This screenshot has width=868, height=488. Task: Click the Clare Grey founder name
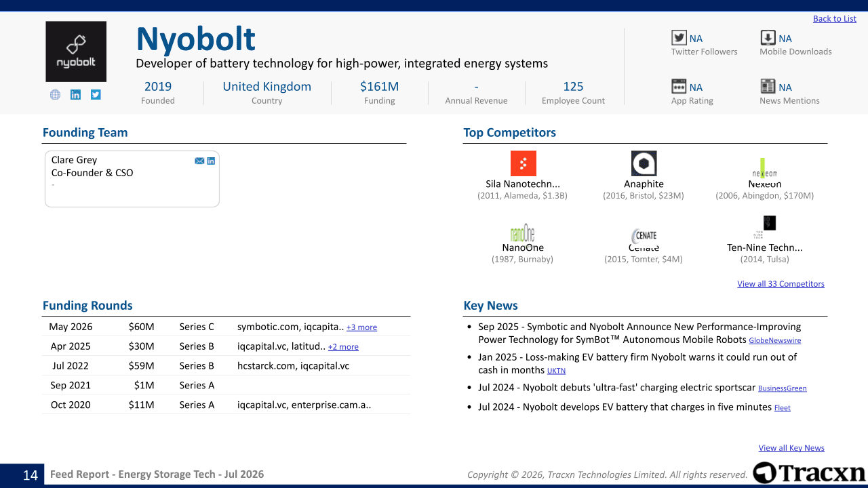[x=74, y=160]
